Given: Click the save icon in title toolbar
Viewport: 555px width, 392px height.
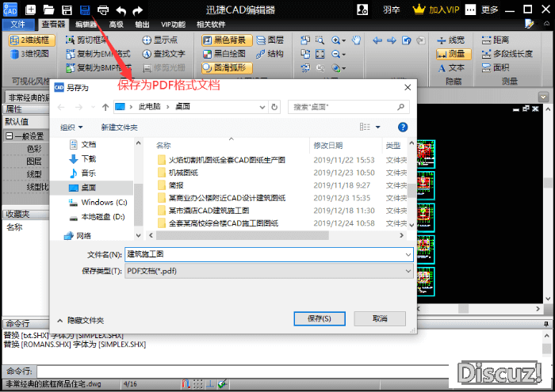Looking at the screenshot, I should pyautogui.click(x=86, y=10).
